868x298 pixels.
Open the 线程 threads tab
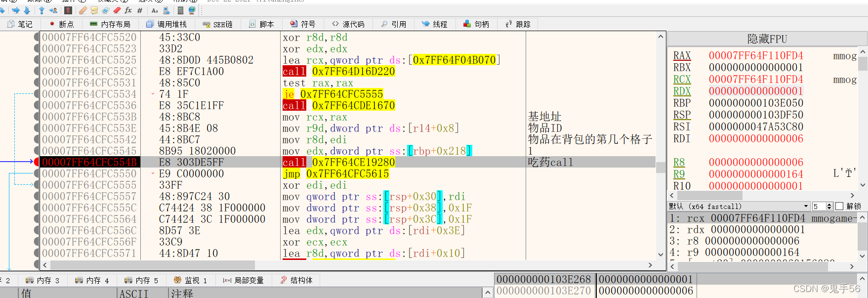coord(435,24)
